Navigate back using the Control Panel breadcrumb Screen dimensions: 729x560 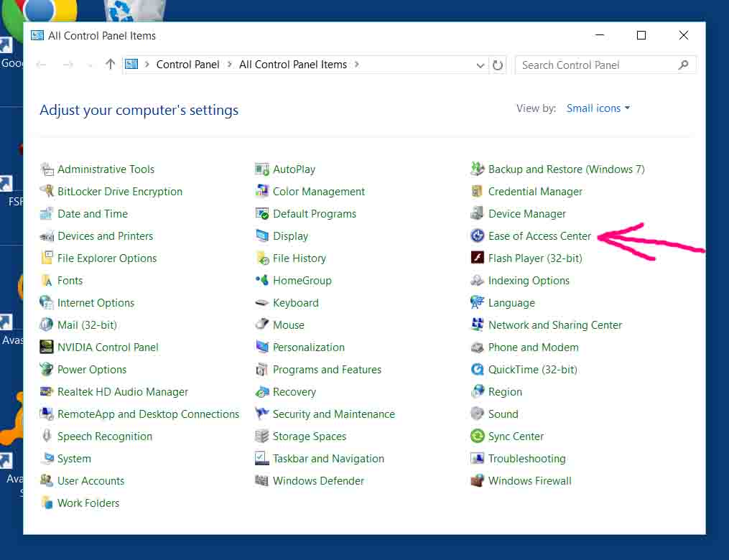pyautogui.click(x=187, y=65)
